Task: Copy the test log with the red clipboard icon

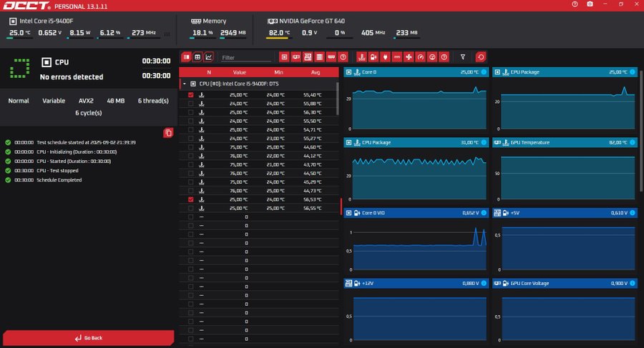Action: pyautogui.click(x=168, y=132)
